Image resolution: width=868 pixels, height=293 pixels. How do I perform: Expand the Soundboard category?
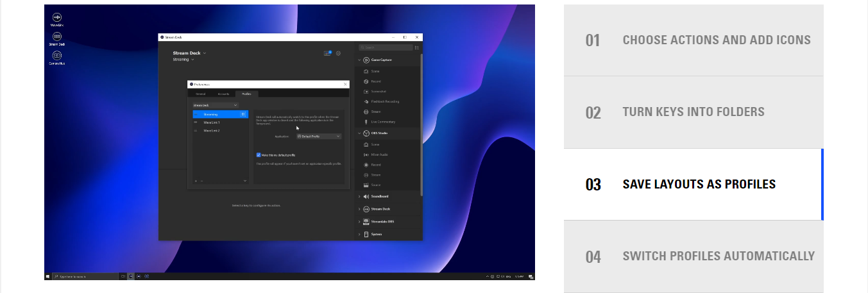click(x=359, y=196)
